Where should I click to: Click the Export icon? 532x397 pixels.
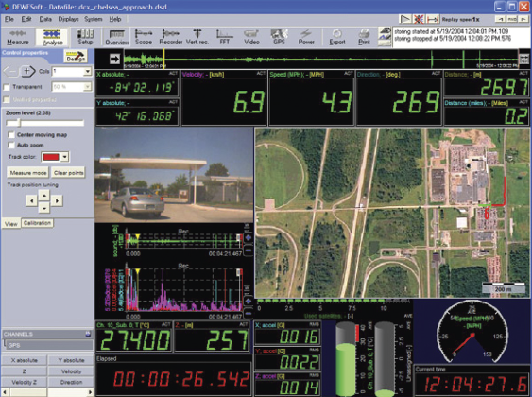(x=337, y=37)
